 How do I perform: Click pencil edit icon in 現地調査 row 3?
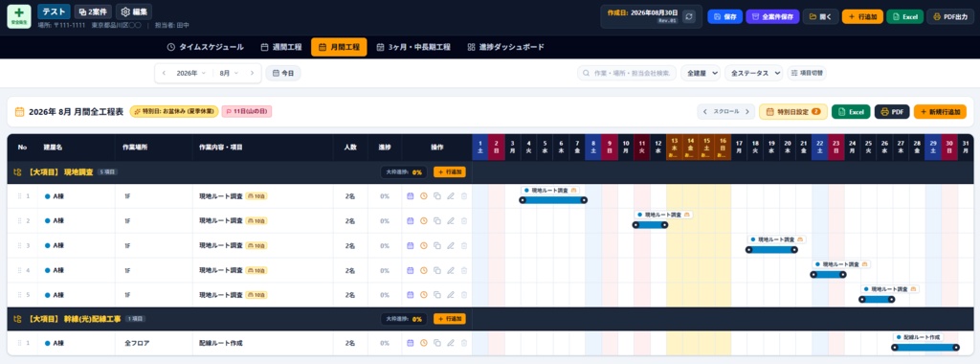click(451, 246)
